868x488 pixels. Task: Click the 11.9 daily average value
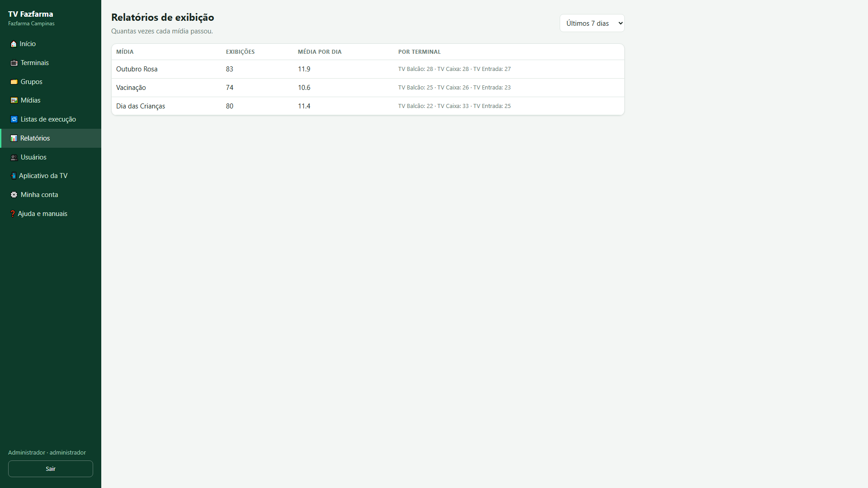click(304, 69)
